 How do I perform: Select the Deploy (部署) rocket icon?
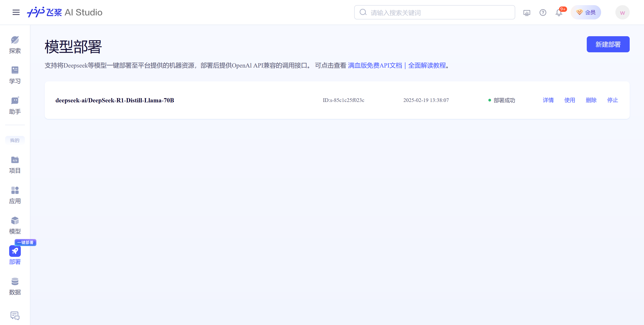pos(15,251)
